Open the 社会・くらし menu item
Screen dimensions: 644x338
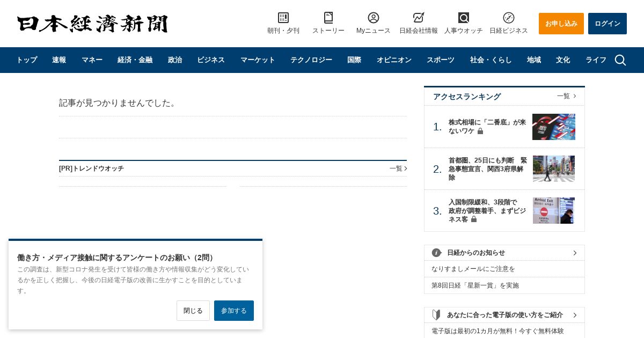(491, 60)
